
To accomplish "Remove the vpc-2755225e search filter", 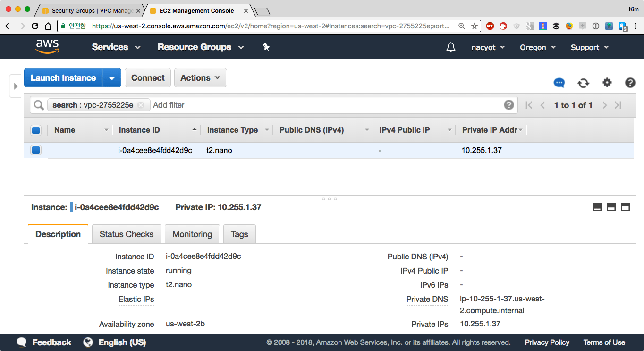I will 141,105.
